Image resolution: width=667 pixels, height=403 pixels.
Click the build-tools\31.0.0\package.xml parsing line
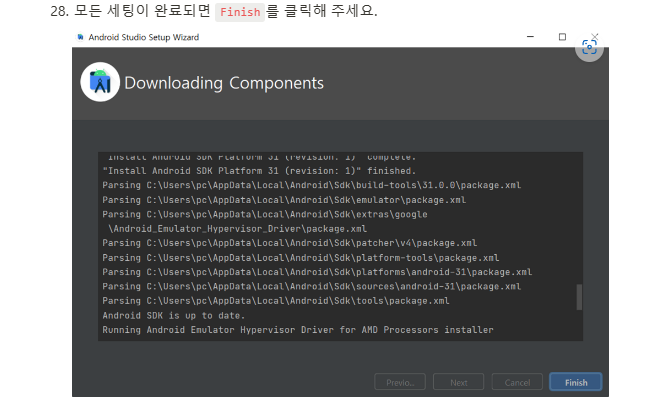pyautogui.click(x=311, y=185)
